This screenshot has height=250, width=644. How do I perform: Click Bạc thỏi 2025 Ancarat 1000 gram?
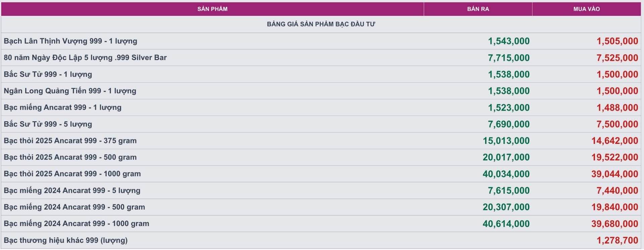(72, 174)
